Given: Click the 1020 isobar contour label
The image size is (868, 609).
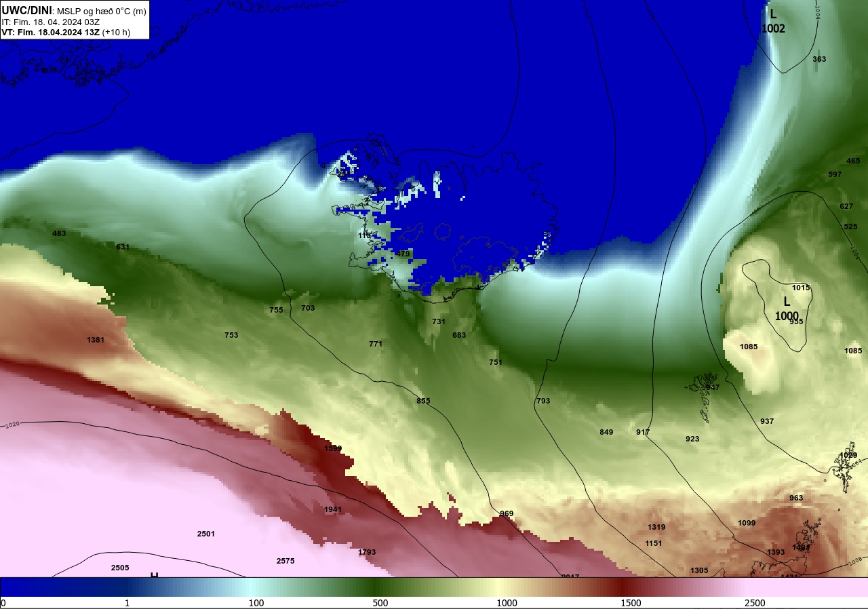Looking at the screenshot, I should 12,425.
